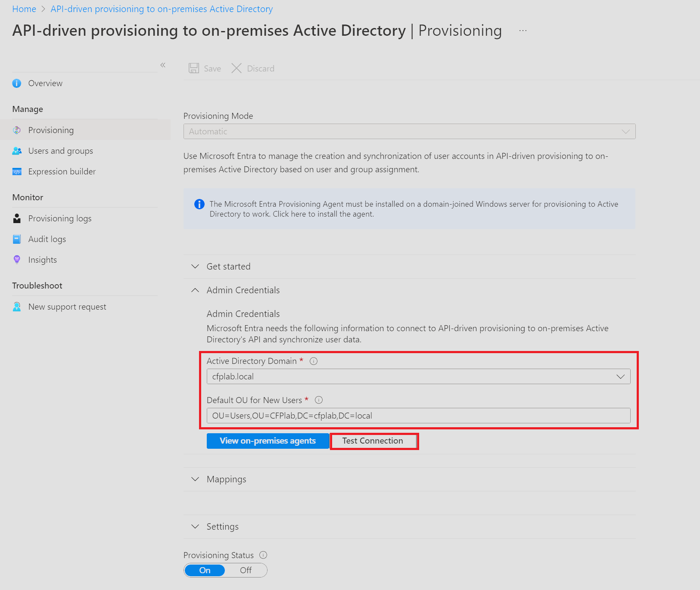Open Provisioning logs via its person icon
The width and height of the screenshot is (700, 590).
pyautogui.click(x=17, y=218)
